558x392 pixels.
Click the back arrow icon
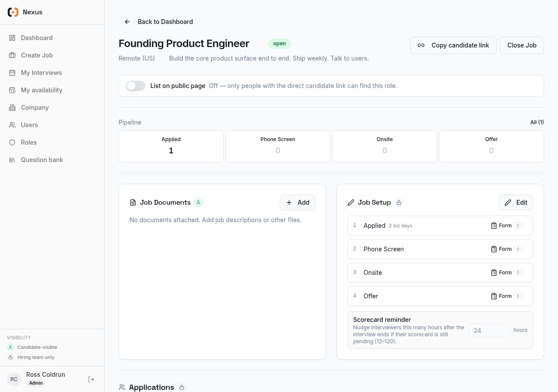pyautogui.click(x=127, y=22)
